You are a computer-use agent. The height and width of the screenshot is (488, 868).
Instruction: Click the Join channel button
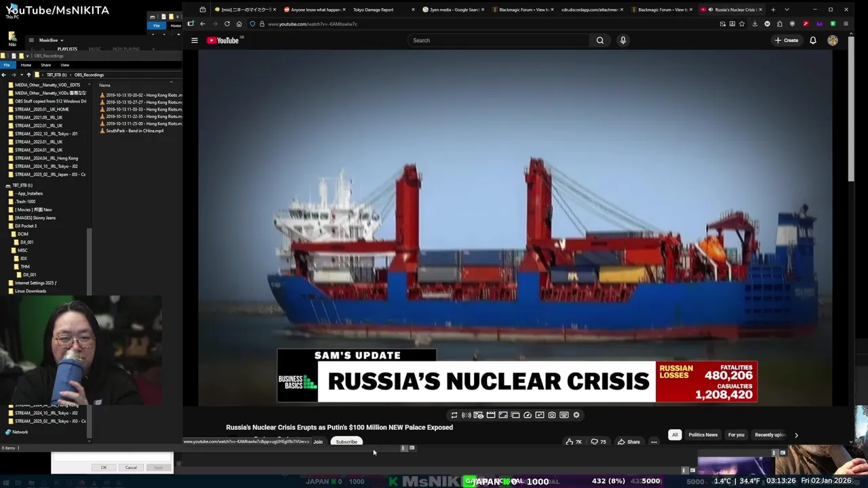(317, 442)
